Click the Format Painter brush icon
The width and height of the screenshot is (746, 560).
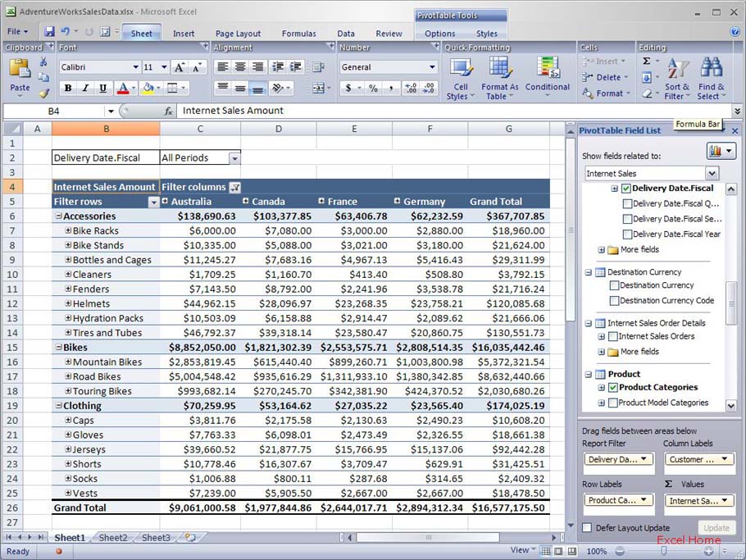pos(44,93)
